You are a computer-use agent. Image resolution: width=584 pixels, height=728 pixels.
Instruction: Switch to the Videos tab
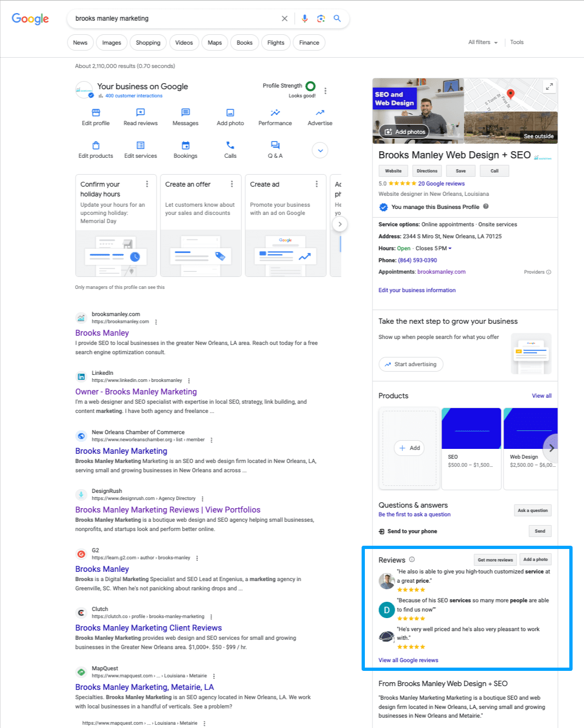184,42
